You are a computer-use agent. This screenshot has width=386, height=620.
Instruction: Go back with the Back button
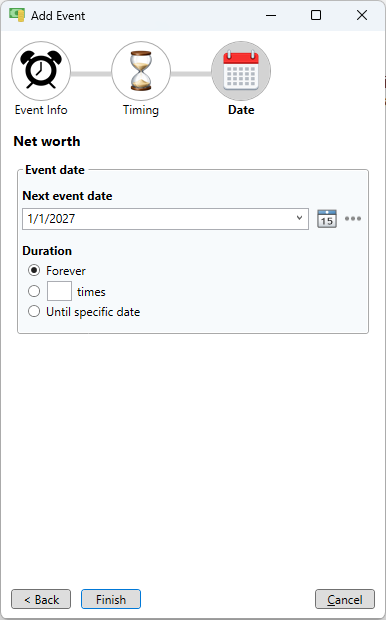click(41, 599)
